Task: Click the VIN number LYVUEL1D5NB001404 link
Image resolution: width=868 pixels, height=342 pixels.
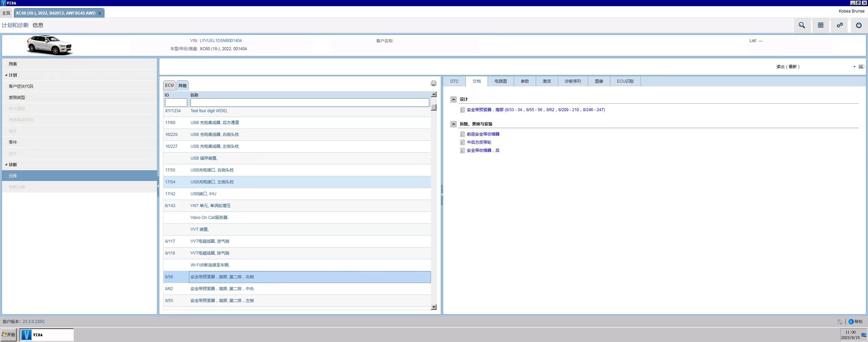Action: pos(220,41)
